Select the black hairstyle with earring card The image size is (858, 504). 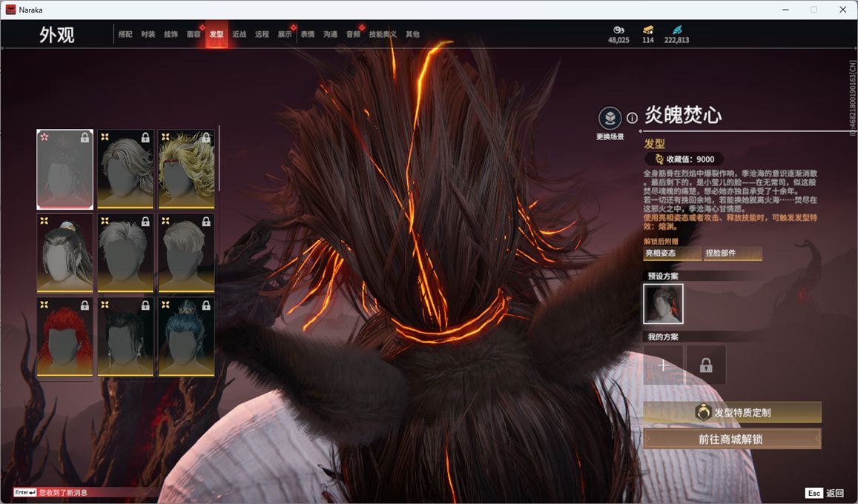pos(125,337)
